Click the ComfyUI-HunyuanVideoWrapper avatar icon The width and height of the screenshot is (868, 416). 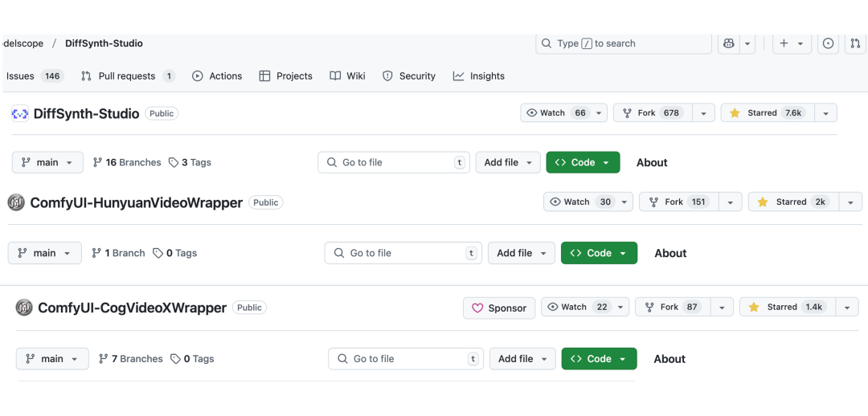(17, 203)
